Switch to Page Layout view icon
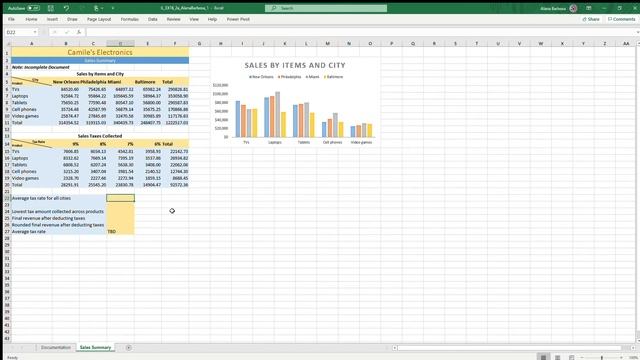 tap(558, 357)
